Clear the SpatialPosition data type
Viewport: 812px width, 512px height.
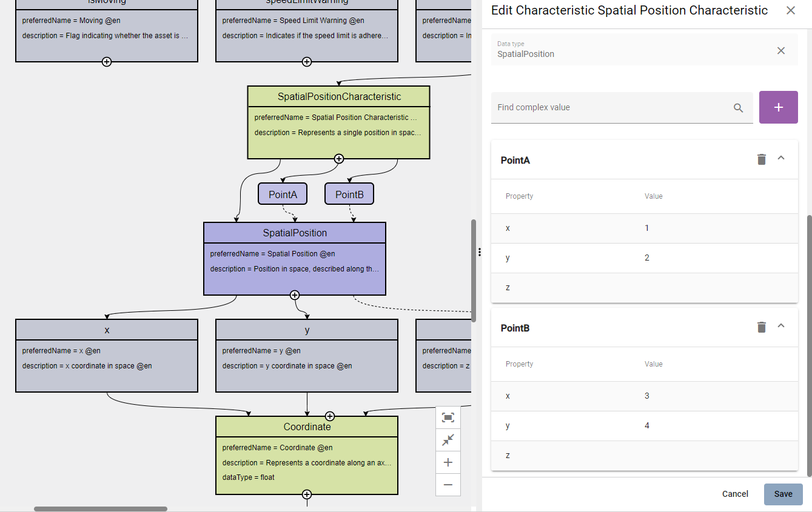pyautogui.click(x=781, y=51)
